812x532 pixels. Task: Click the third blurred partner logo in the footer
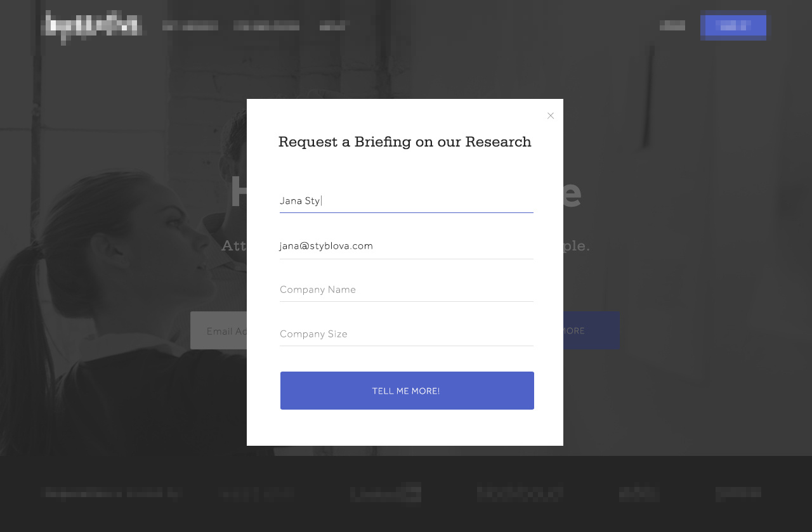(520, 493)
